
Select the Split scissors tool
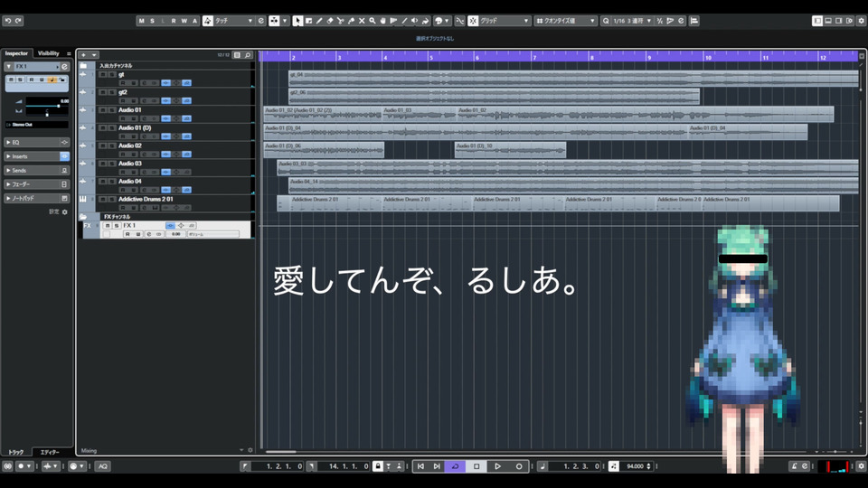click(x=341, y=21)
